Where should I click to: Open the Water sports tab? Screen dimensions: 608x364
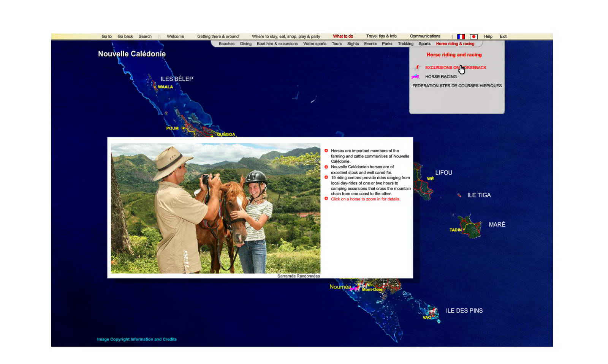[x=315, y=44]
